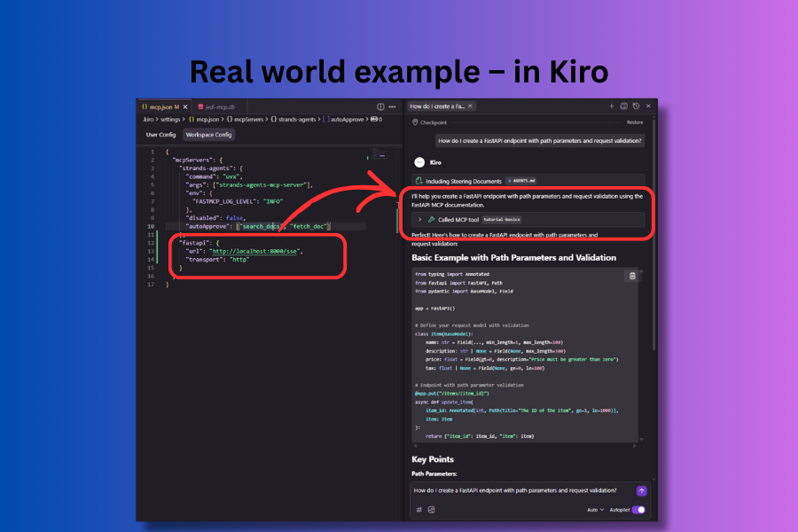Split the editor with the layout icon
Screen dimensions: 798x532
click(x=380, y=107)
